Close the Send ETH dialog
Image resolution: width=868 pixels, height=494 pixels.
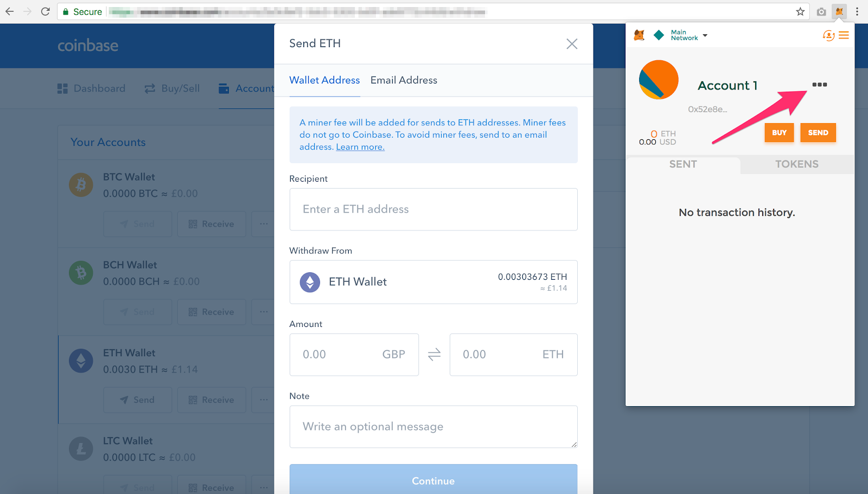pos(572,44)
